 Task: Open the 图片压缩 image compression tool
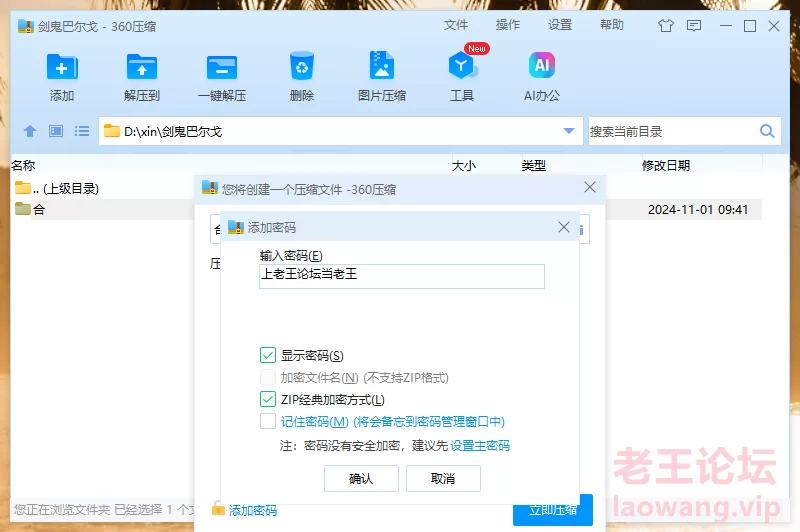click(x=382, y=68)
